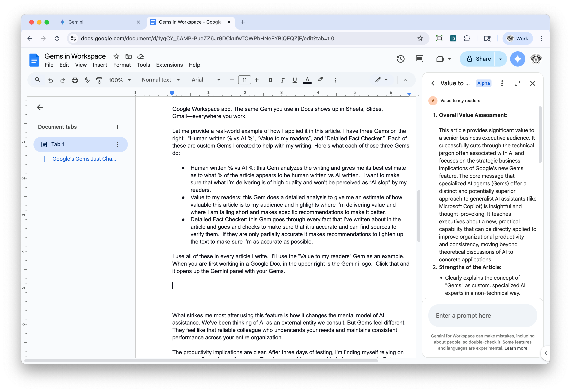Screen dimensions: 571x392
Task: Click the Share button
Action: point(477,59)
